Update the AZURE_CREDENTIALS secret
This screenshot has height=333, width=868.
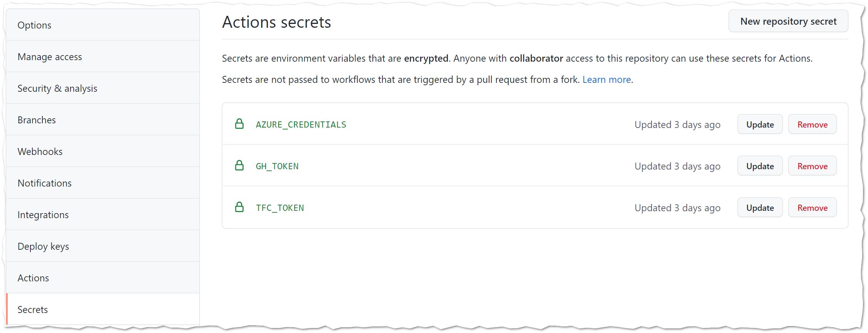[760, 124]
